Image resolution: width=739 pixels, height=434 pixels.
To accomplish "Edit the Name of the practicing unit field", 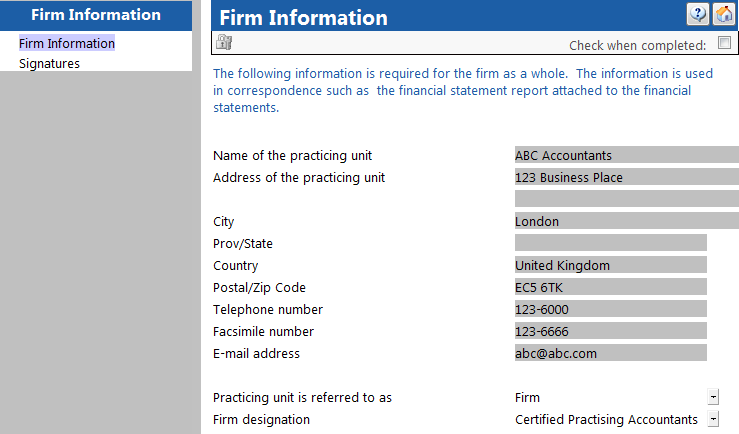I will (627, 155).
